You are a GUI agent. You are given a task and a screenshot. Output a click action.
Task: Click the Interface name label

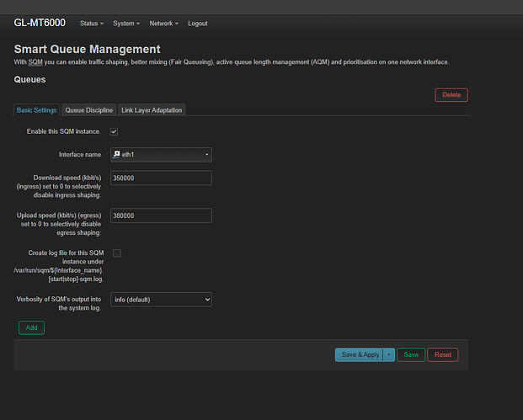coord(80,155)
